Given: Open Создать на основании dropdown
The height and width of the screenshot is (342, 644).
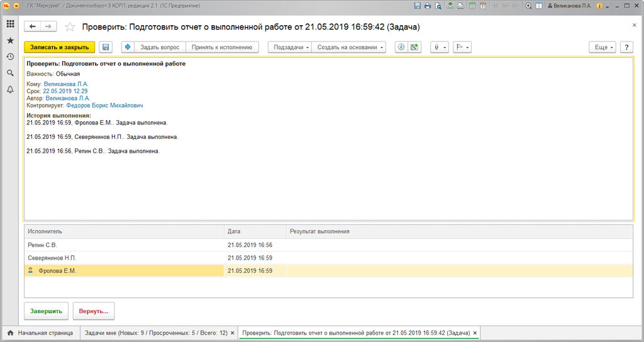Looking at the screenshot, I should coord(348,47).
